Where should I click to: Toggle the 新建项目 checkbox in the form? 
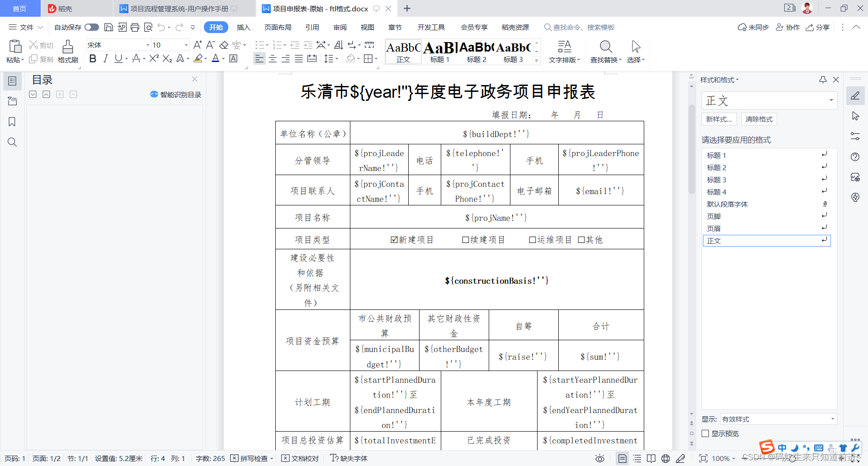click(x=394, y=240)
